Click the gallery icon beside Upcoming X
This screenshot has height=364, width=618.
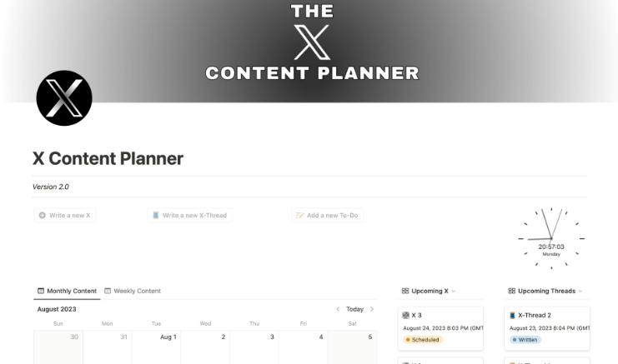point(405,291)
